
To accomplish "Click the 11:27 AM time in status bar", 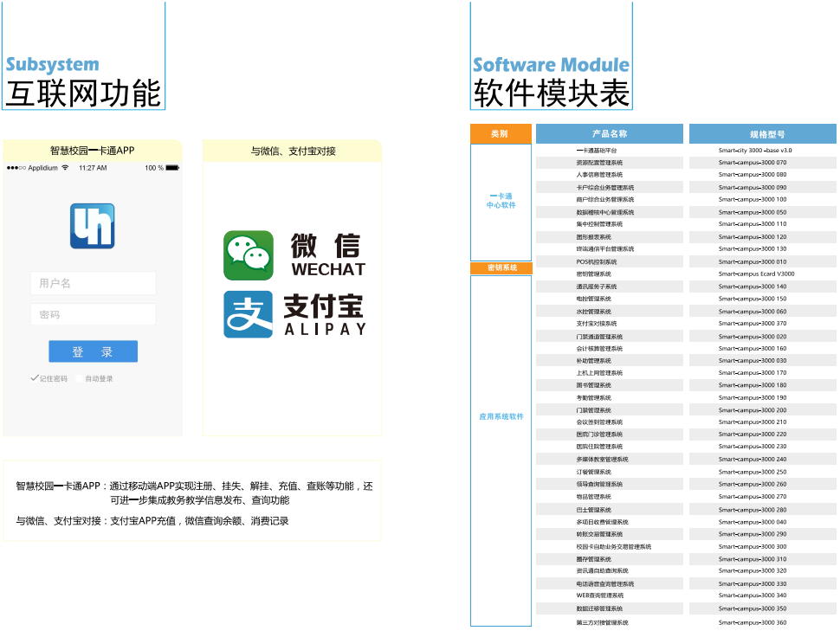I will (93, 168).
